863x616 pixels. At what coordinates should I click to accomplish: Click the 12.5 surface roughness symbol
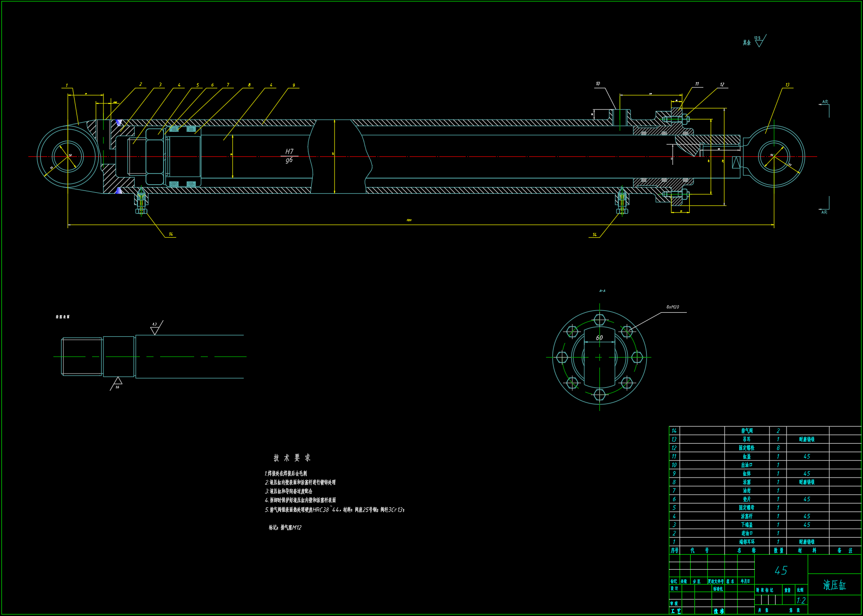(x=759, y=42)
